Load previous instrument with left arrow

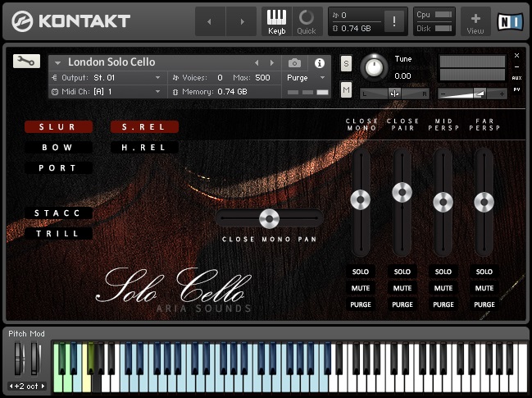pos(257,63)
